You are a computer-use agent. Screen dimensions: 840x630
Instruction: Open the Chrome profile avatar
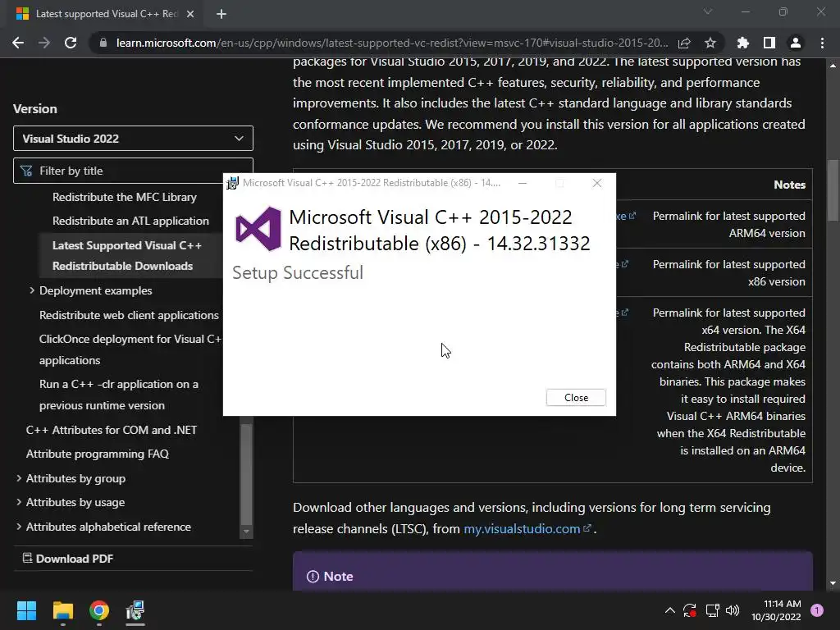[x=796, y=43]
